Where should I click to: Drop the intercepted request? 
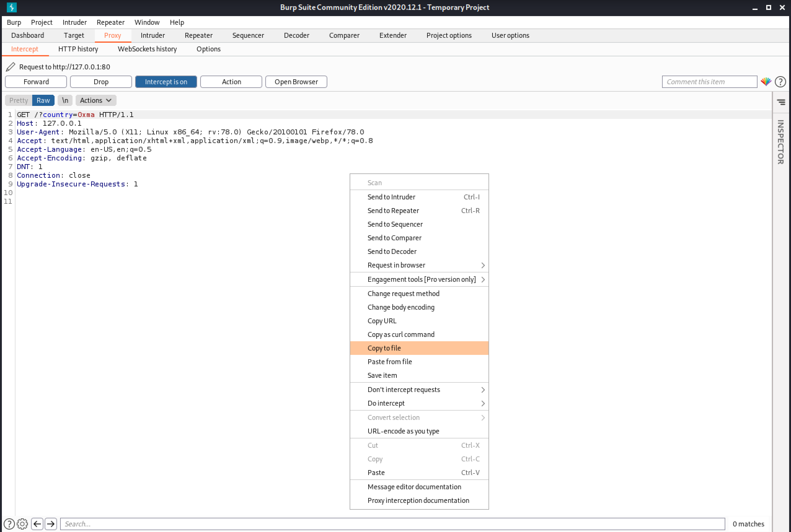coord(101,81)
